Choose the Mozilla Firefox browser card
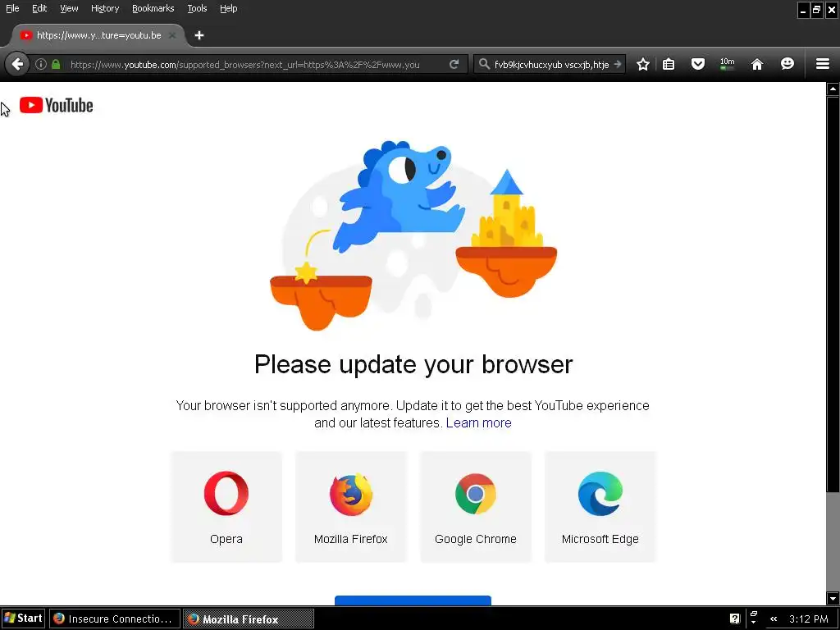Screen dimensions: 840x630 [x=351, y=507]
